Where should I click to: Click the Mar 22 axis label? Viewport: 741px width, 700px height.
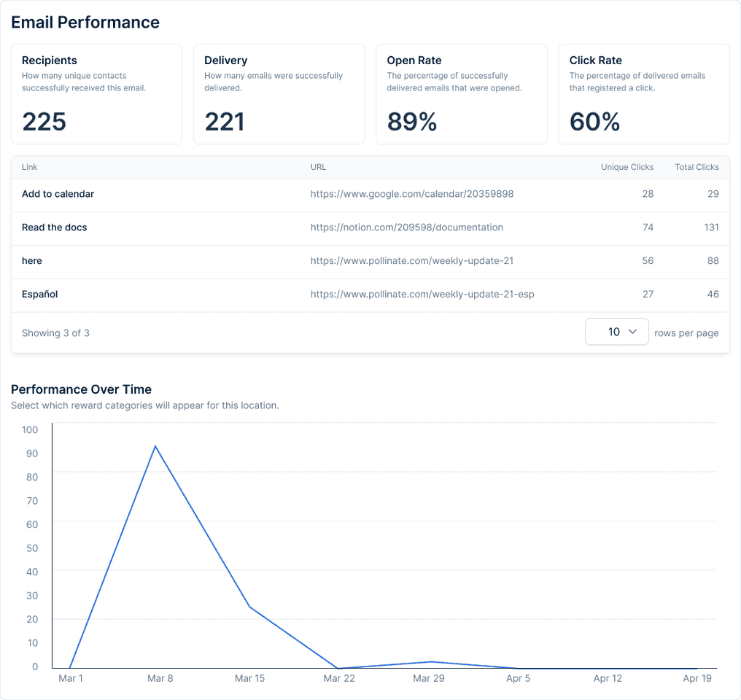coord(339,678)
